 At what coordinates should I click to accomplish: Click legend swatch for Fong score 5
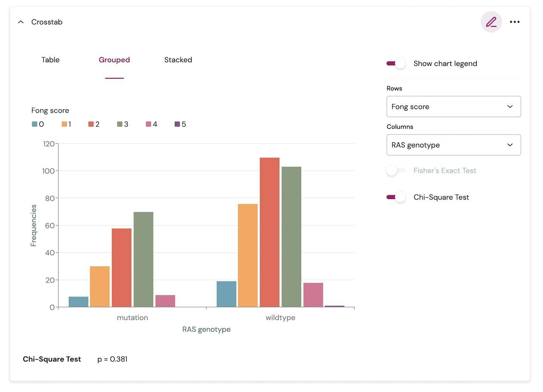[177, 124]
